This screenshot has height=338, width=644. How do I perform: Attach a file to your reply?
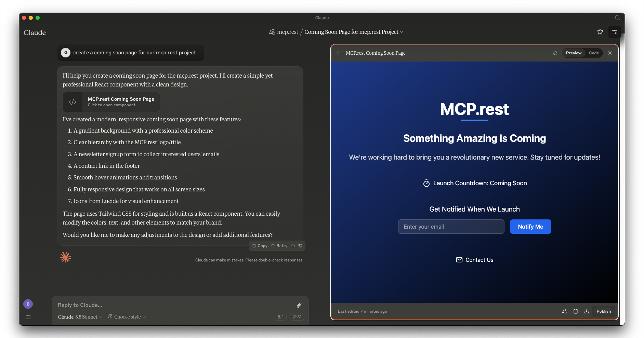299,305
